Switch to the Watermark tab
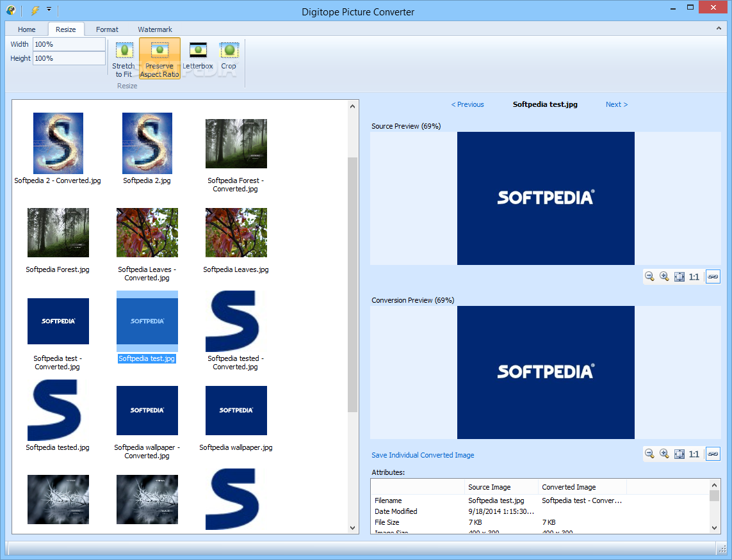732x560 pixels. tap(155, 29)
